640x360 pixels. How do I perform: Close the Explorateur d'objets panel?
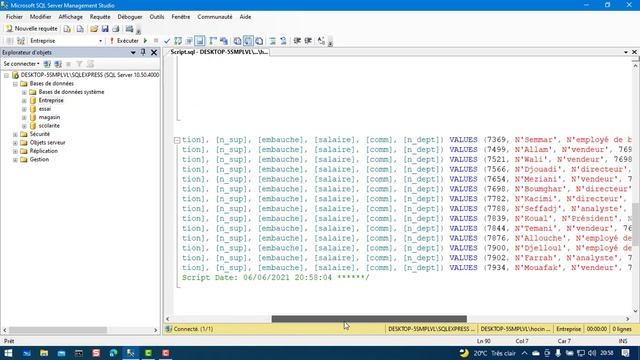click(154, 52)
